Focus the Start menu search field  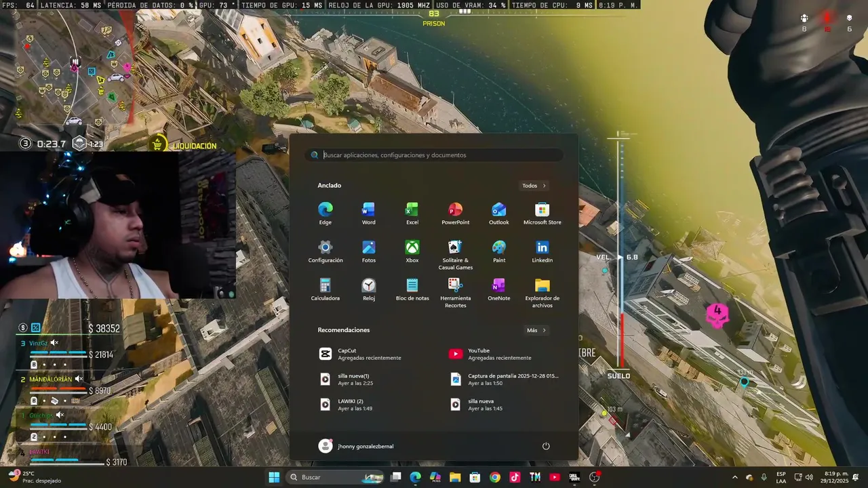[434, 155]
